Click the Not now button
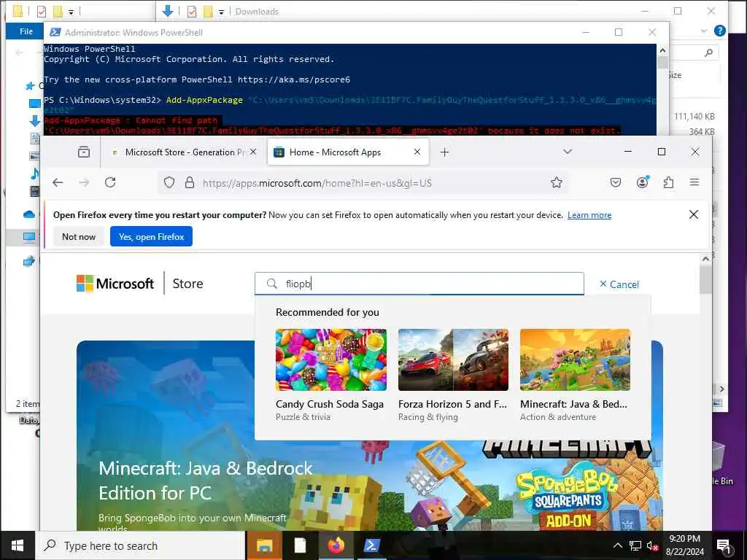Image resolution: width=747 pixels, height=560 pixels. point(79,237)
